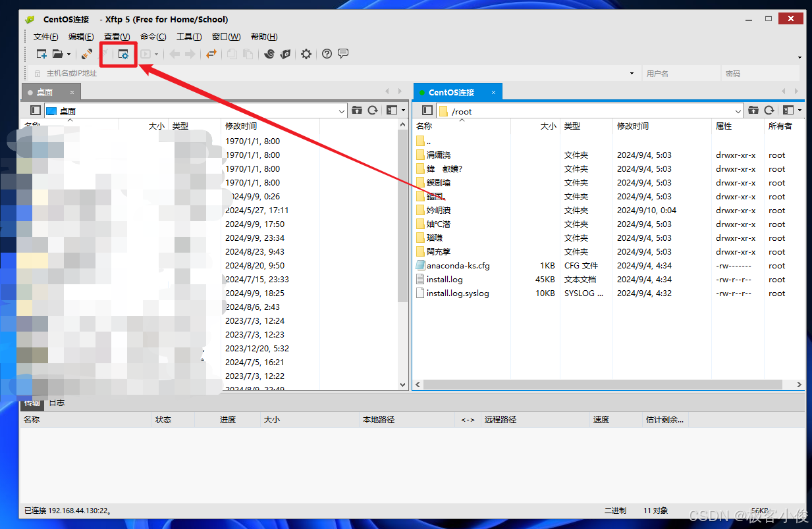This screenshot has height=529, width=812.
Task: Refresh the local 桌面 pane
Action: coord(373,111)
